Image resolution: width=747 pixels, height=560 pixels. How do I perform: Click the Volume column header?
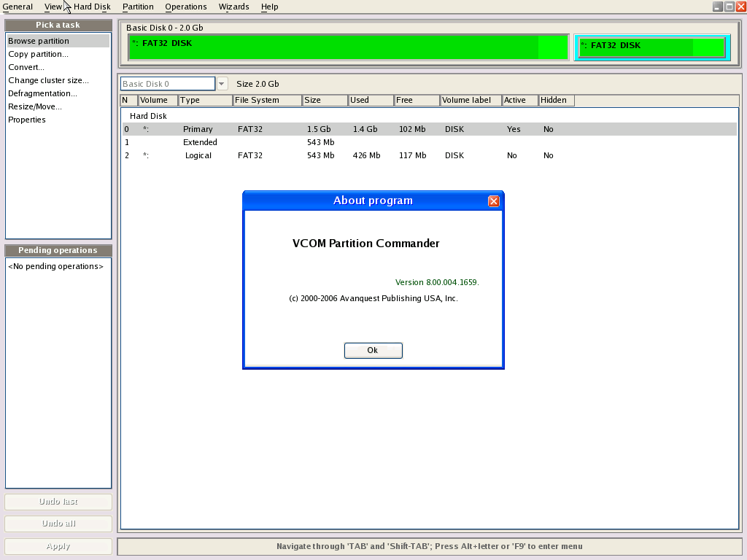point(158,100)
